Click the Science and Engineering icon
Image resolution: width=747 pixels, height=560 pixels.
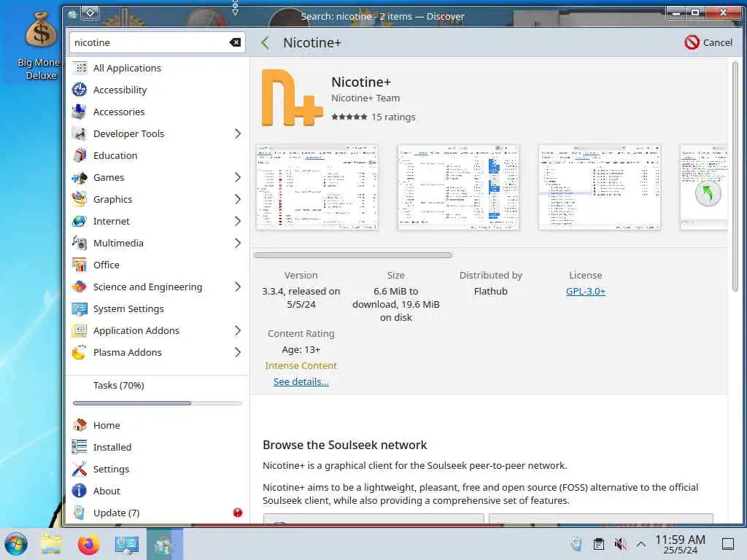[80, 287]
